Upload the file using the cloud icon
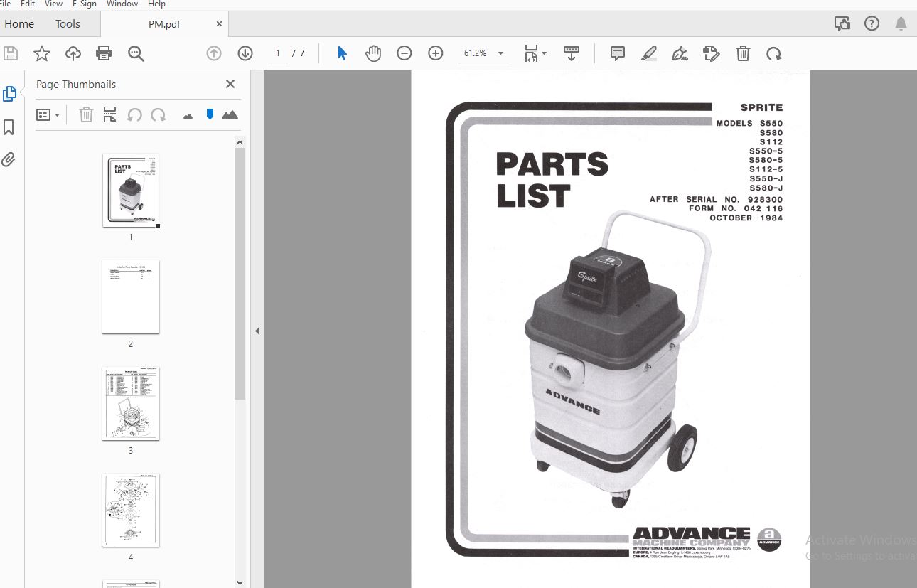This screenshot has height=588, width=917. click(73, 53)
